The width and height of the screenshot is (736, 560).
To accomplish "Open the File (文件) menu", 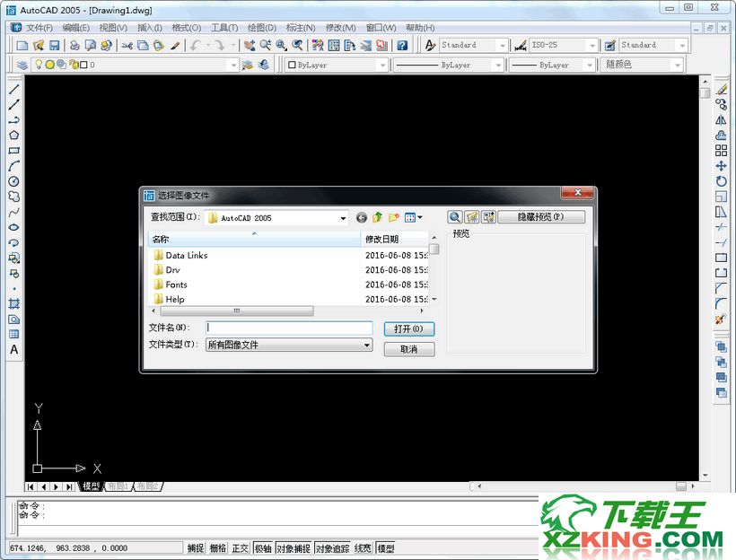I will [x=39, y=28].
